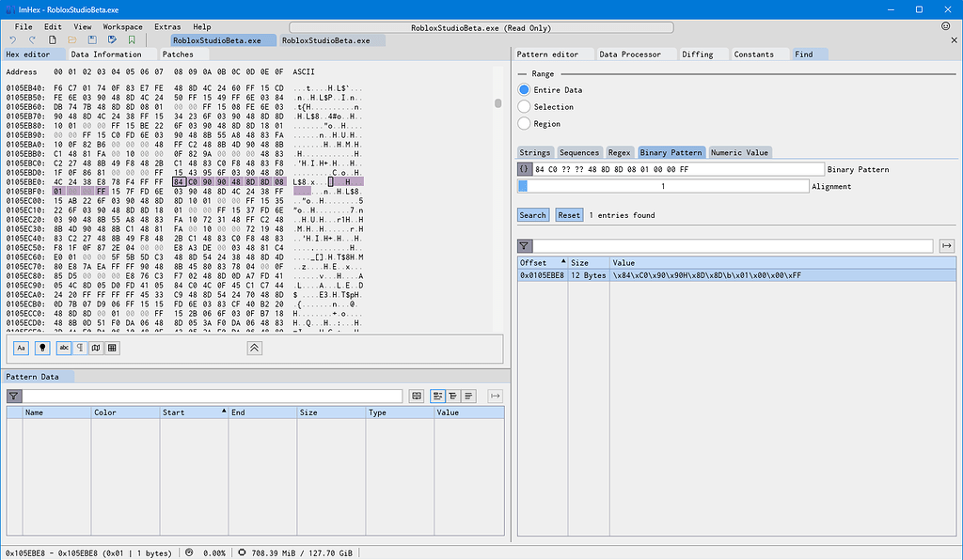Select the Selection range radio button

[524, 107]
